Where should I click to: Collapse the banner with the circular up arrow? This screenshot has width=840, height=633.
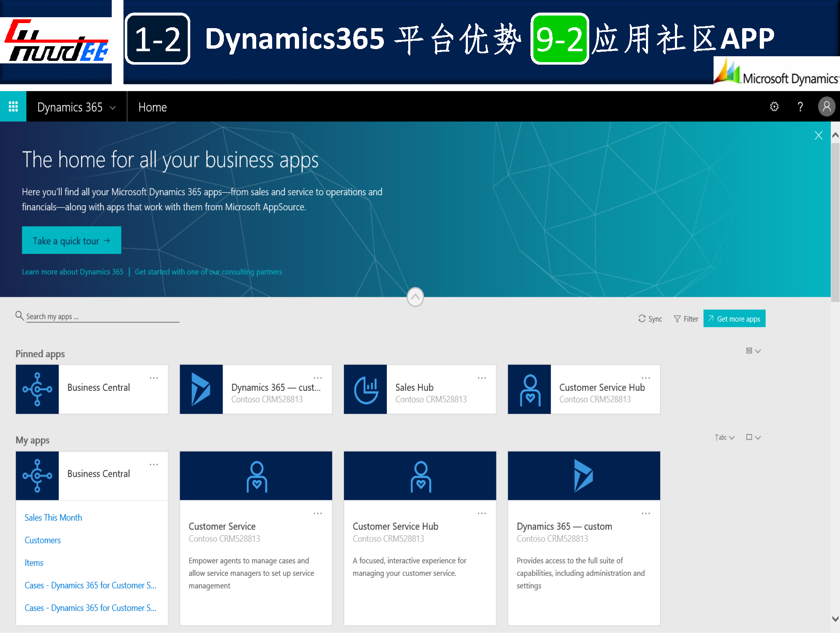pos(415,297)
